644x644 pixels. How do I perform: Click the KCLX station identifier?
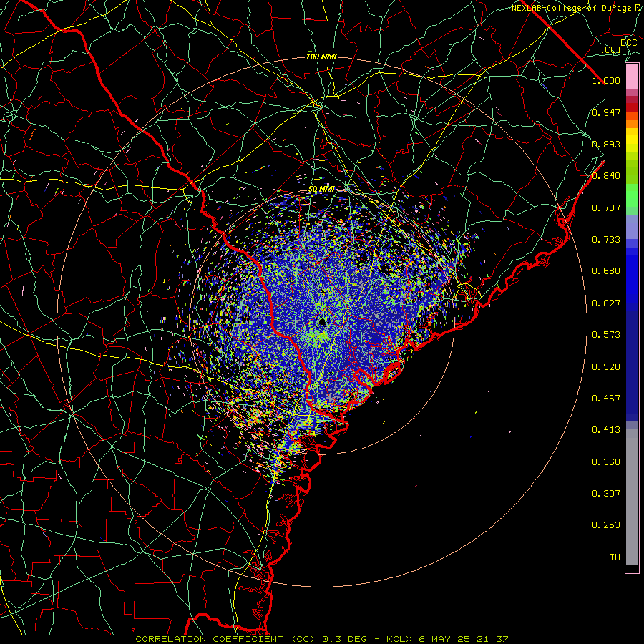(x=399, y=639)
